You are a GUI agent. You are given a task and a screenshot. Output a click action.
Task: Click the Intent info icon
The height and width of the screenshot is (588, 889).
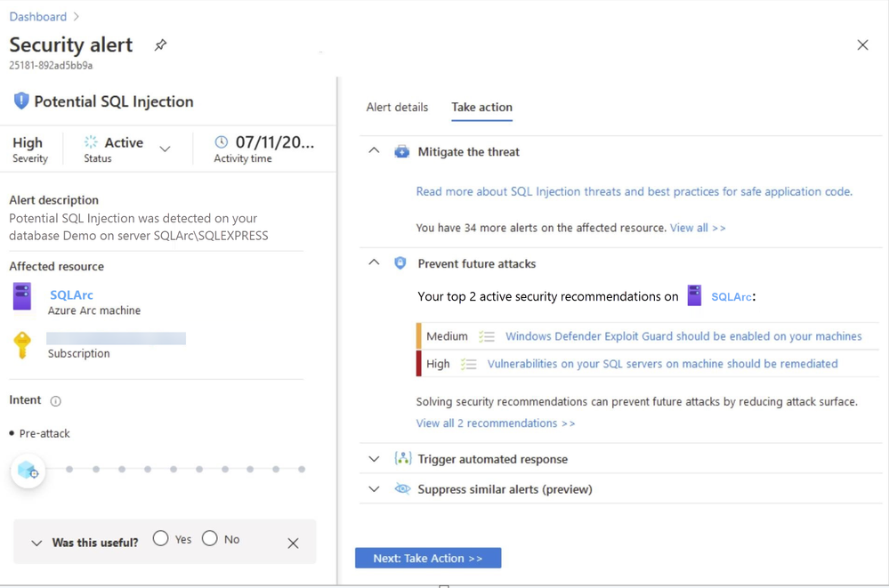click(x=55, y=401)
